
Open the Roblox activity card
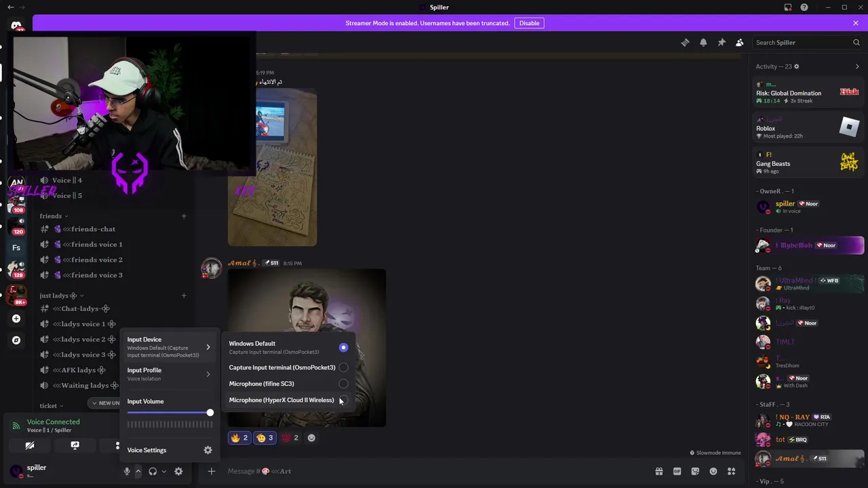(808, 127)
